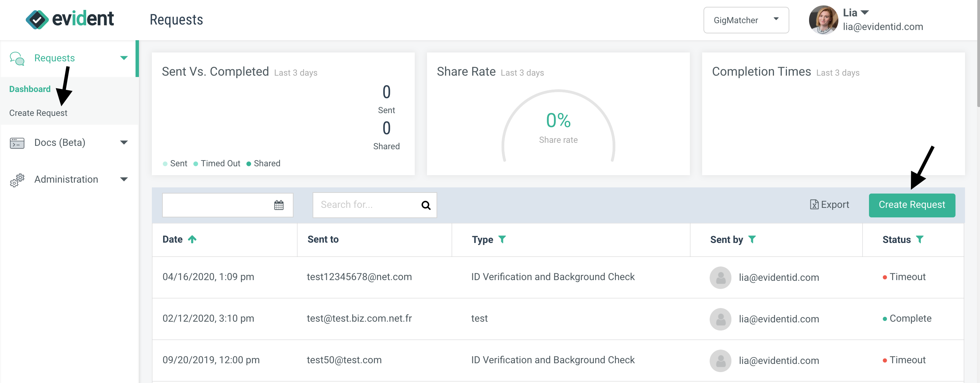Click Lia's profile photo
980x383 pixels.
point(823,20)
